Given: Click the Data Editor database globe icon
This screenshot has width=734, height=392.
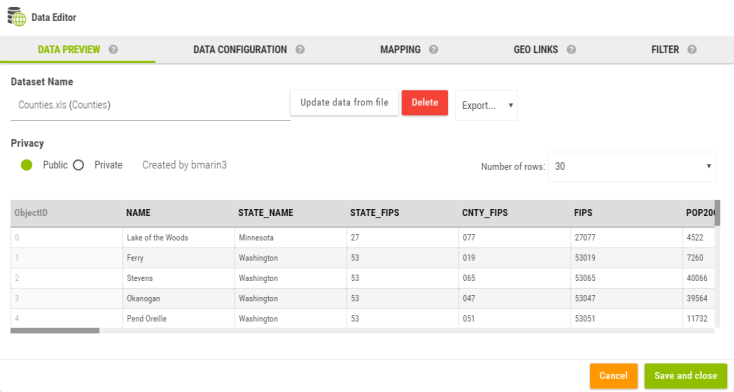Looking at the screenshot, I should (17, 17).
